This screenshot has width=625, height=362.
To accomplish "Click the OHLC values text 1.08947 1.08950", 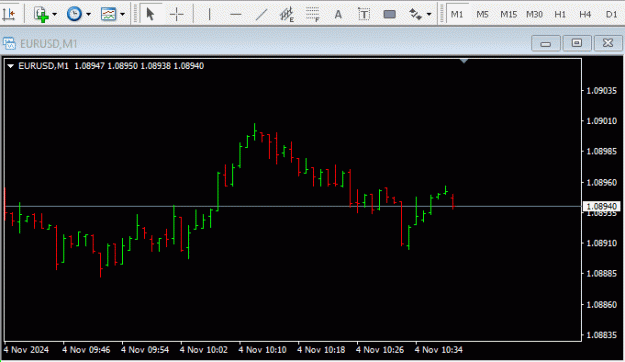I will pyautogui.click(x=106, y=66).
